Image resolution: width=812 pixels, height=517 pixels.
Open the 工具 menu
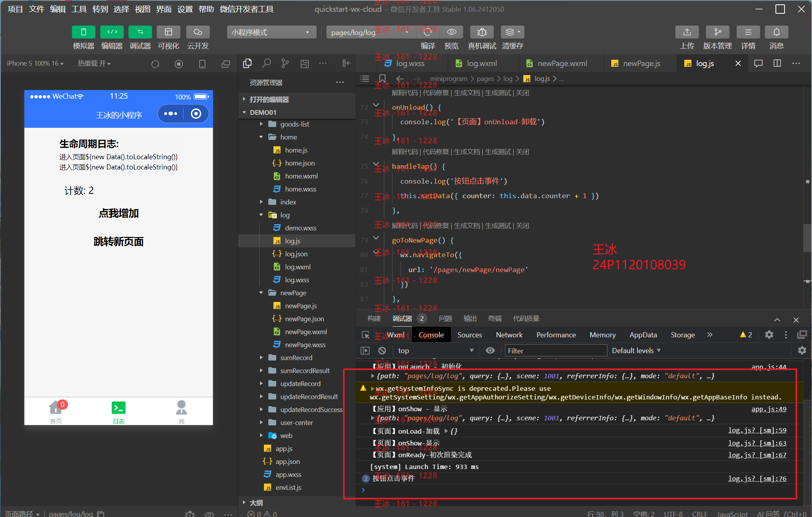click(x=79, y=9)
